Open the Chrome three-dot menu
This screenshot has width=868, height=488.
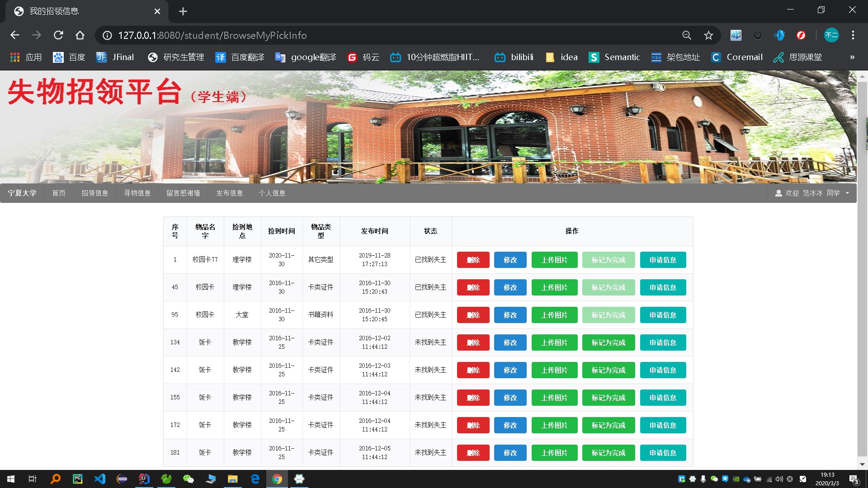853,35
